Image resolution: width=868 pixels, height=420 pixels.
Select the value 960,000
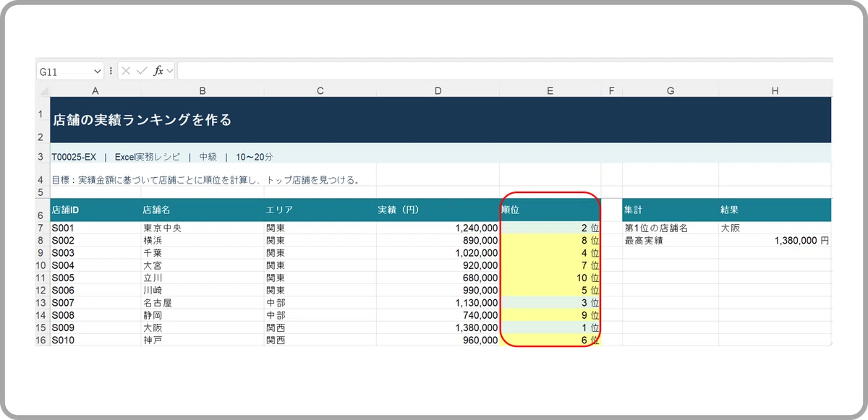438,340
